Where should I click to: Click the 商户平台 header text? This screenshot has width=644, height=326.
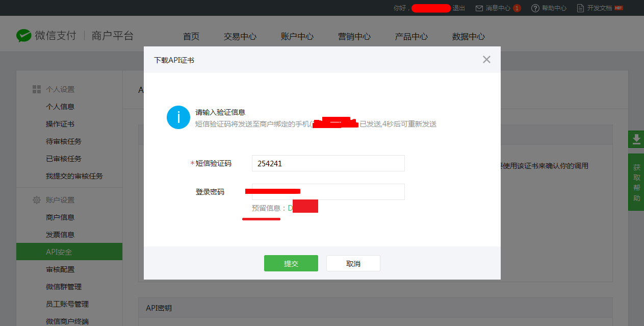(x=113, y=36)
